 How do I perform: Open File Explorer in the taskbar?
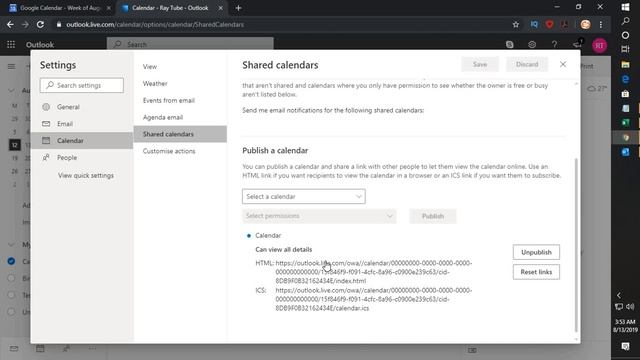coord(625,64)
